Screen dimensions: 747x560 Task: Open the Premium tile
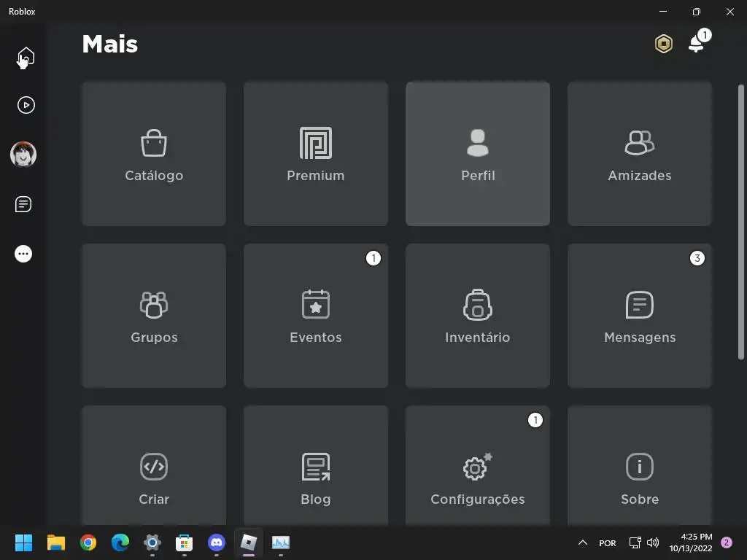[x=316, y=154]
